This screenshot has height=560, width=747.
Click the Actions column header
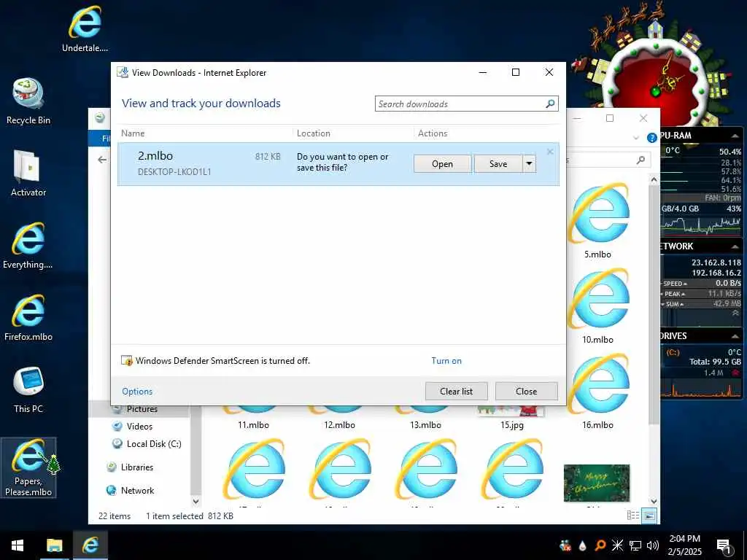pos(433,133)
